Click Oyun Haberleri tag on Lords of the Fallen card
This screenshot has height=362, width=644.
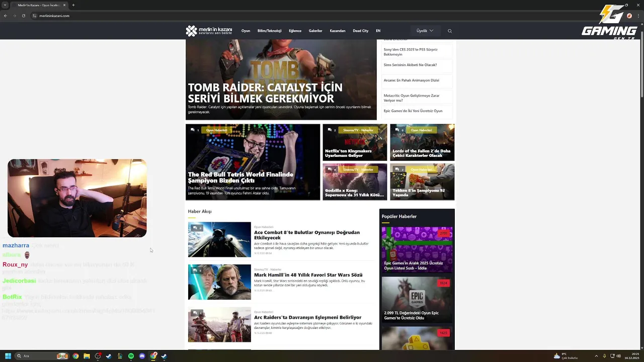tap(421, 130)
